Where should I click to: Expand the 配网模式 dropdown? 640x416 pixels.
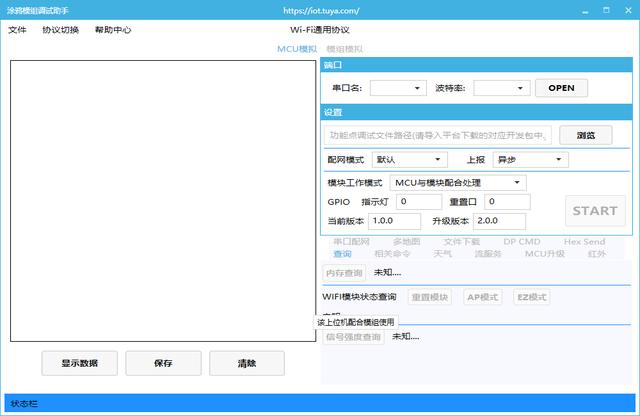click(x=409, y=160)
